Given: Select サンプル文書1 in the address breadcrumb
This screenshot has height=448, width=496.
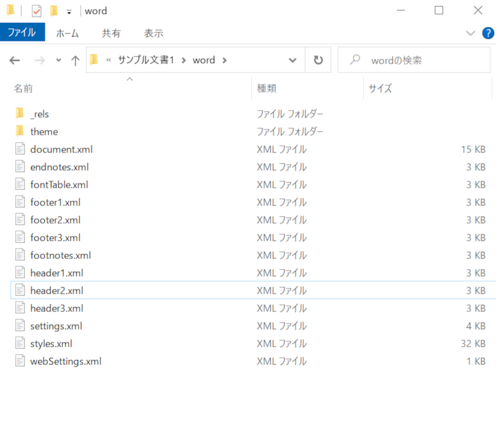Looking at the screenshot, I should coord(146,60).
